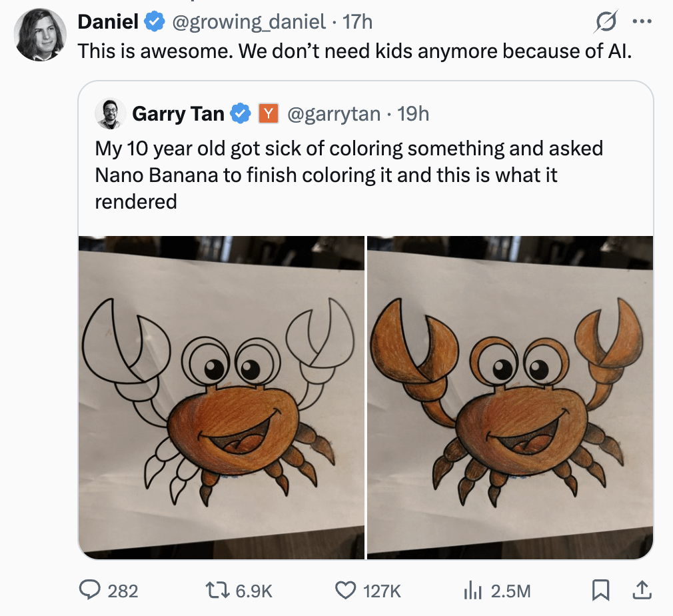The height and width of the screenshot is (616, 673).
Task: Open the 19h timestamp of quoted post
Action: click(413, 114)
